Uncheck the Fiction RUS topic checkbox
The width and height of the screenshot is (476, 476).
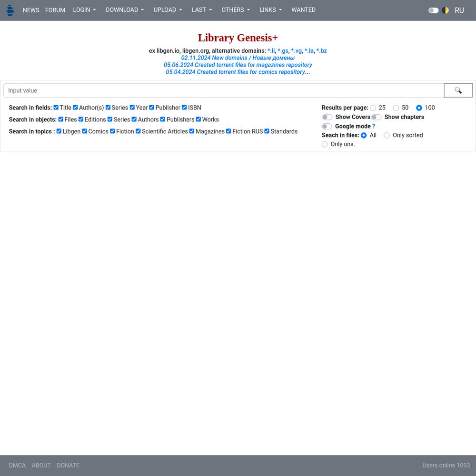click(228, 131)
